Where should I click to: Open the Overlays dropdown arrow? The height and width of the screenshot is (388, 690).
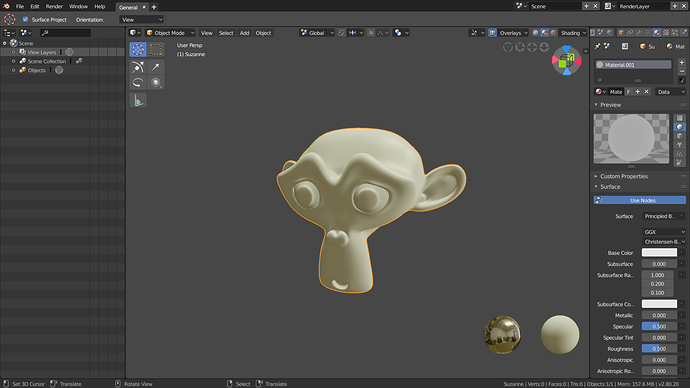[x=525, y=33]
